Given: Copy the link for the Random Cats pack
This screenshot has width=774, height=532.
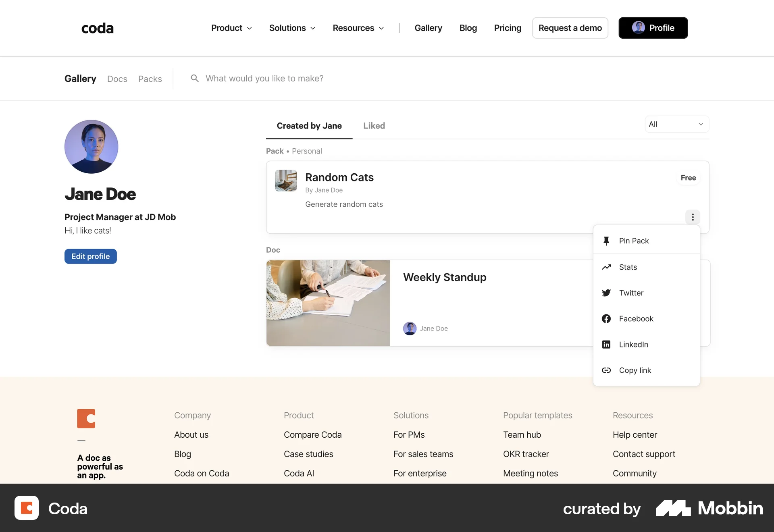Looking at the screenshot, I should tap(635, 370).
